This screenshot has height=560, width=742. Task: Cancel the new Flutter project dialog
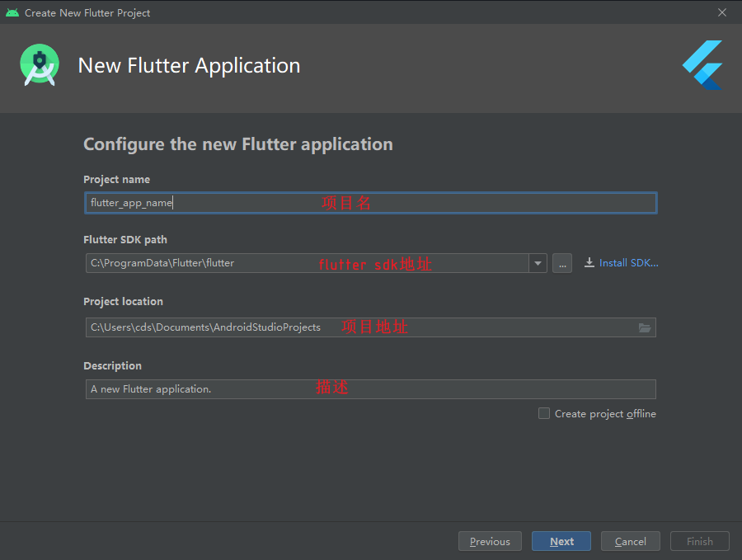tap(631, 541)
